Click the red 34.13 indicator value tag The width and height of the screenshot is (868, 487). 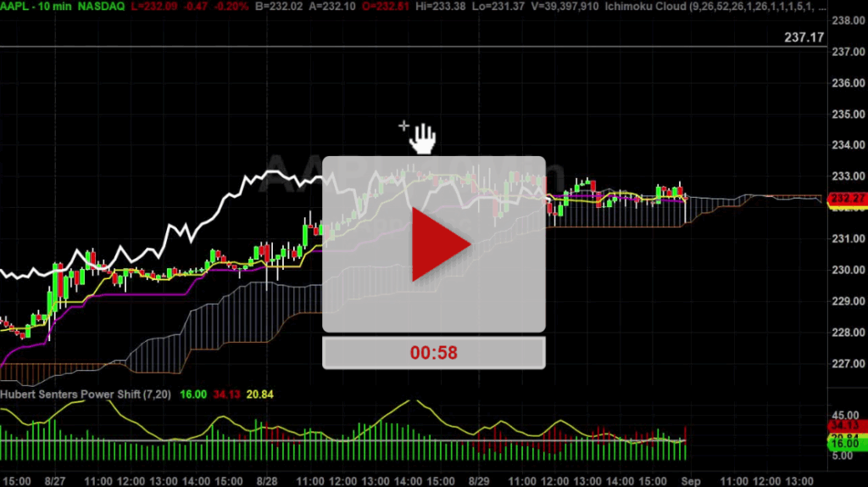point(847,425)
